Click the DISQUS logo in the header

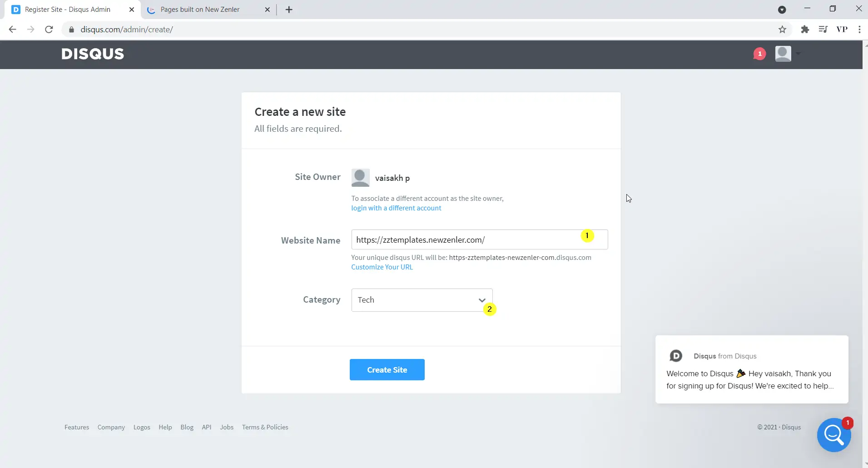(92, 54)
